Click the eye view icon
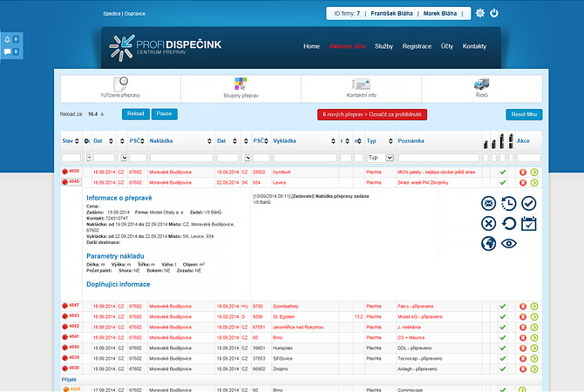Viewport: 584px width, 392px height. point(508,243)
